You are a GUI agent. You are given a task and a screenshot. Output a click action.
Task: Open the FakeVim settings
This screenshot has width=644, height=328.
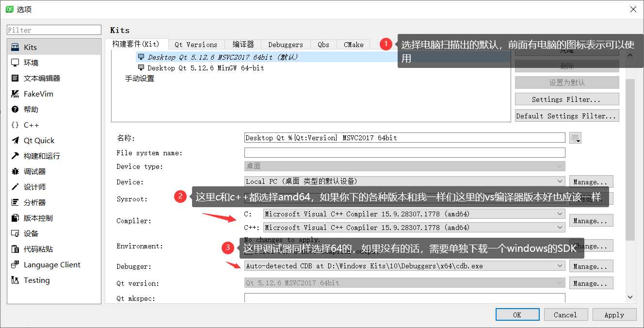coord(34,93)
